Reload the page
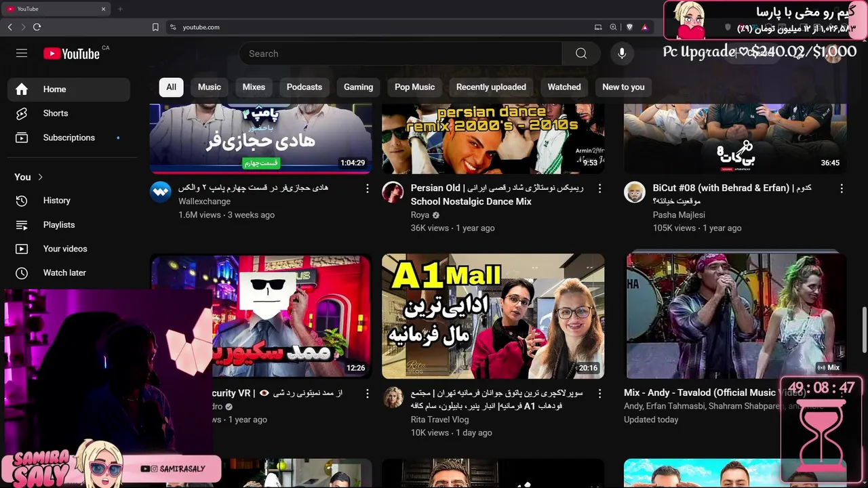Image resolution: width=868 pixels, height=488 pixels. click(x=37, y=27)
